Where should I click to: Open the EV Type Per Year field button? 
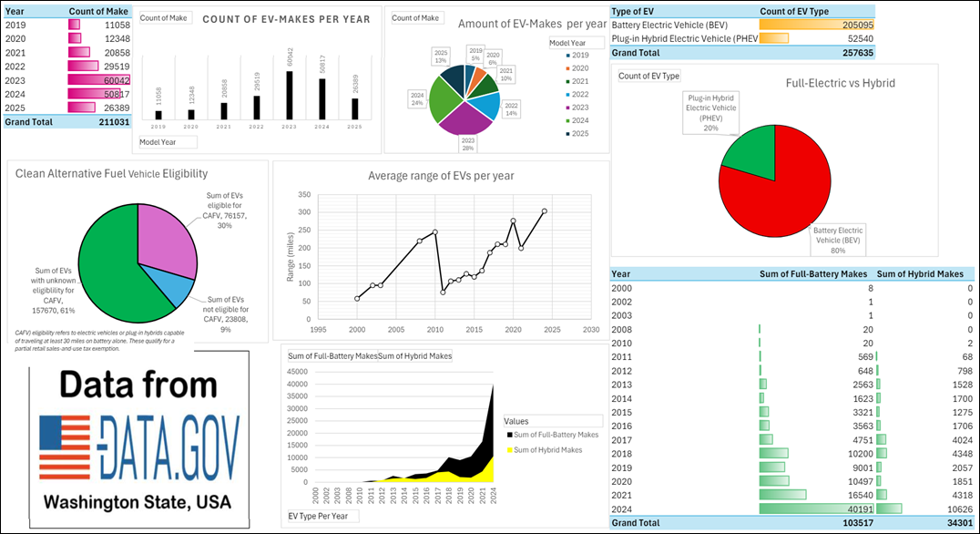[322, 516]
